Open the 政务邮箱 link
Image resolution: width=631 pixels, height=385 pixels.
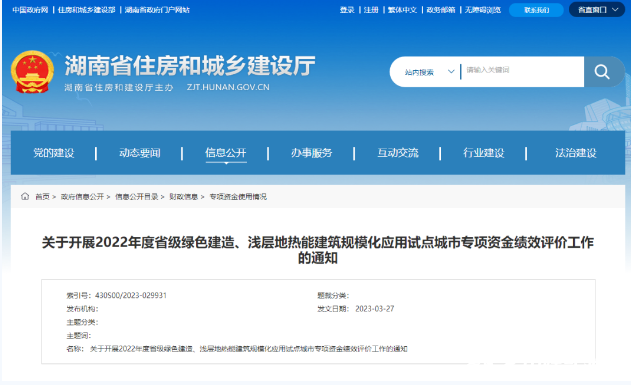point(441,10)
